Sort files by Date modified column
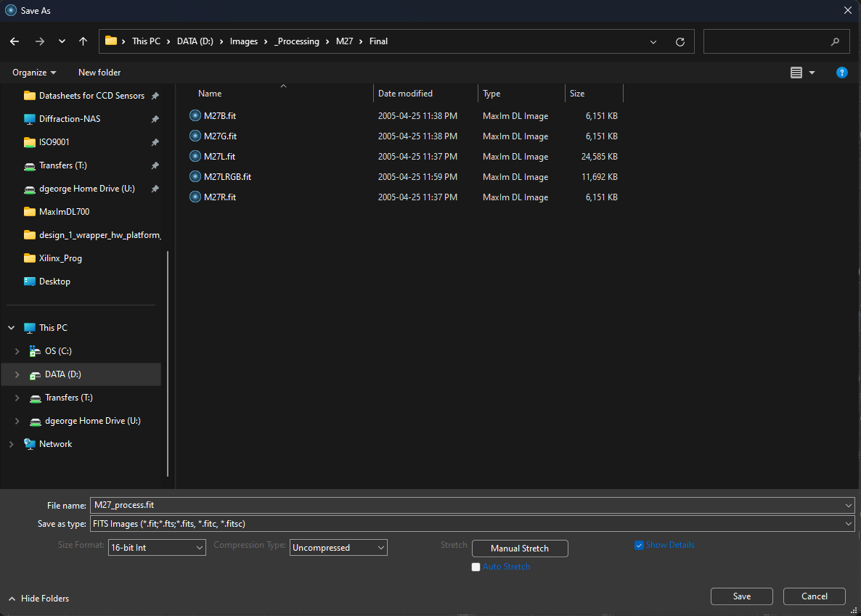This screenshot has width=861, height=616. coord(405,94)
